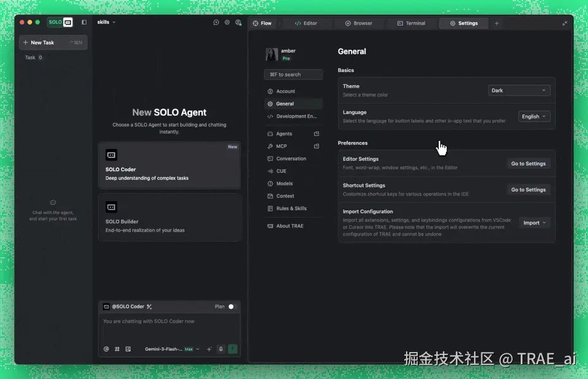Select General in the settings sidebar
The height and width of the screenshot is (379, 588).
293,104
